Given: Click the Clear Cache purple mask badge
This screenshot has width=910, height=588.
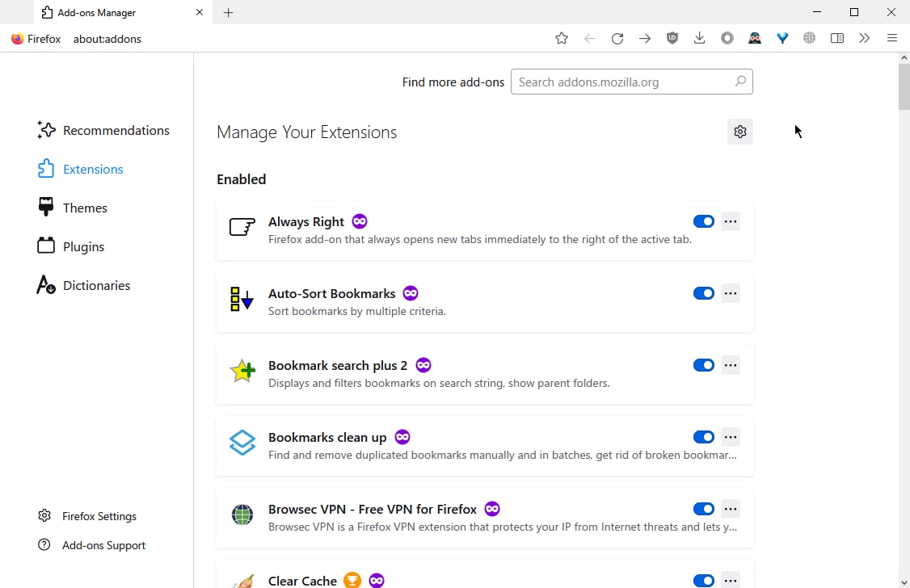Looking at the screenshot, I should point(377,580).
